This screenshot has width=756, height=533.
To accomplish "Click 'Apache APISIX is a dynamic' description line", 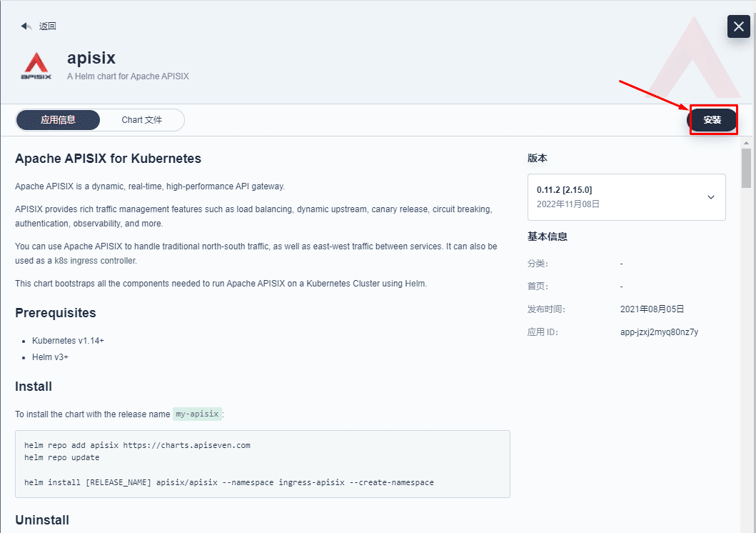I will pyautogui.click(x=150, y=186).
